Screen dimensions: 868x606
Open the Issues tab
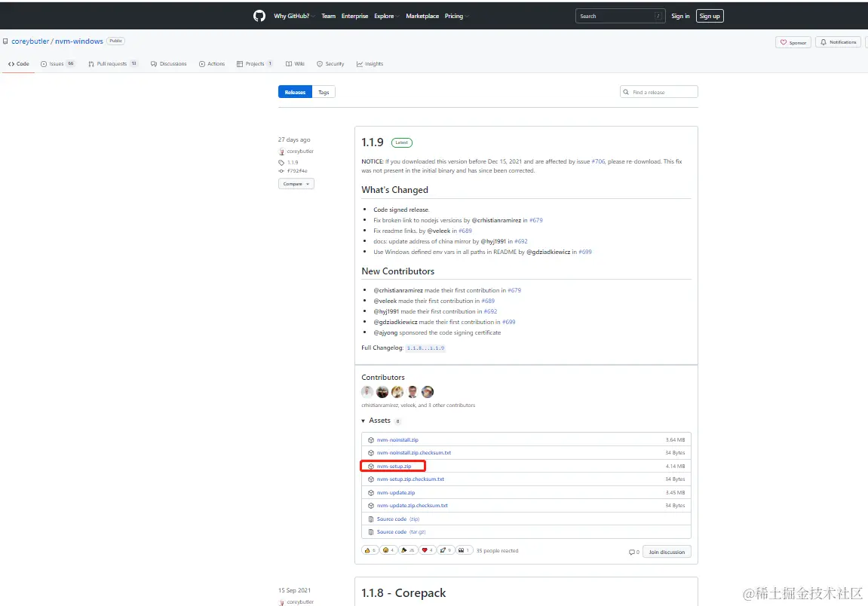pyautogui.click(x=57, y=63)
